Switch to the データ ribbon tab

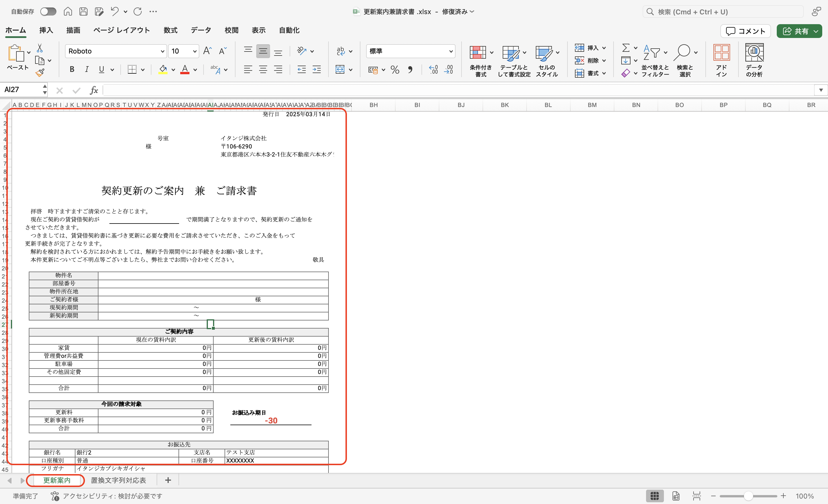[x=201, y=30]
